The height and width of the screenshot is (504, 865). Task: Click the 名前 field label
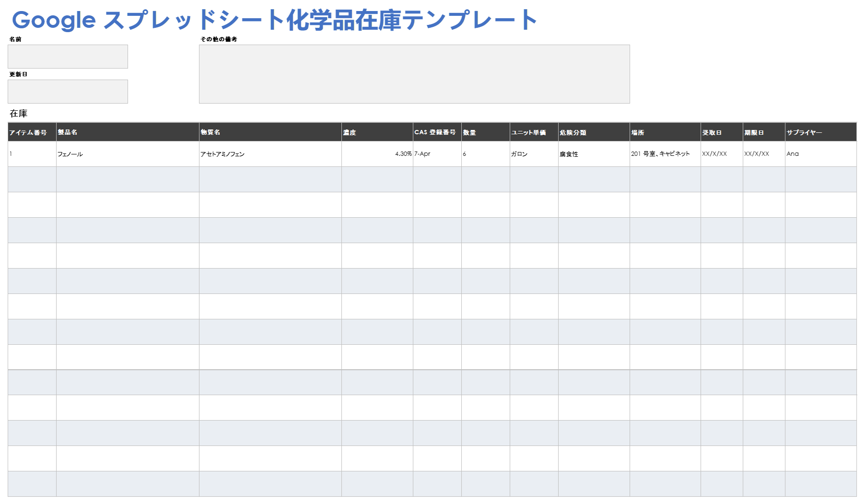[x=15, y=39]
